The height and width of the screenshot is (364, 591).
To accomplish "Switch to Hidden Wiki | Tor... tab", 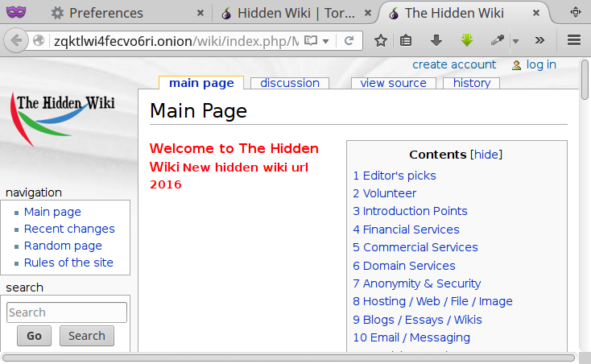I will pos(296,13).
